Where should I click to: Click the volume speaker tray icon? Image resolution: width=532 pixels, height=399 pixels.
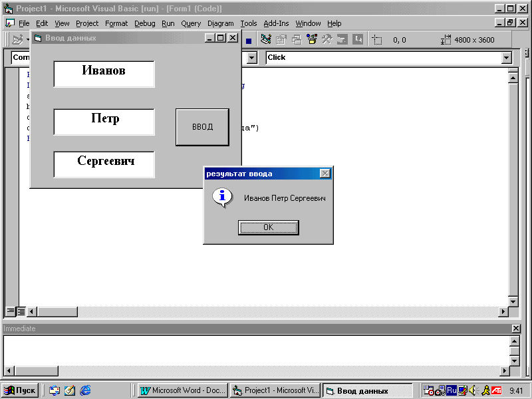tap(473, 390)
